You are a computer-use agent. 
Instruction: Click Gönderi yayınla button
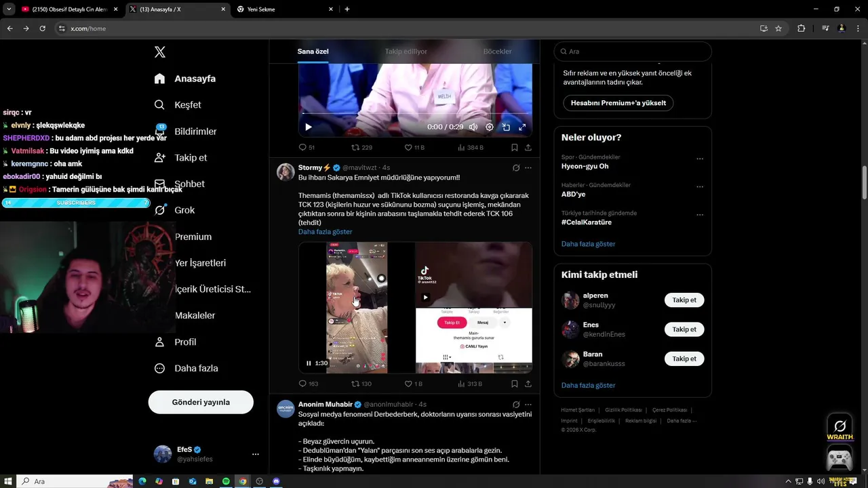201,402
